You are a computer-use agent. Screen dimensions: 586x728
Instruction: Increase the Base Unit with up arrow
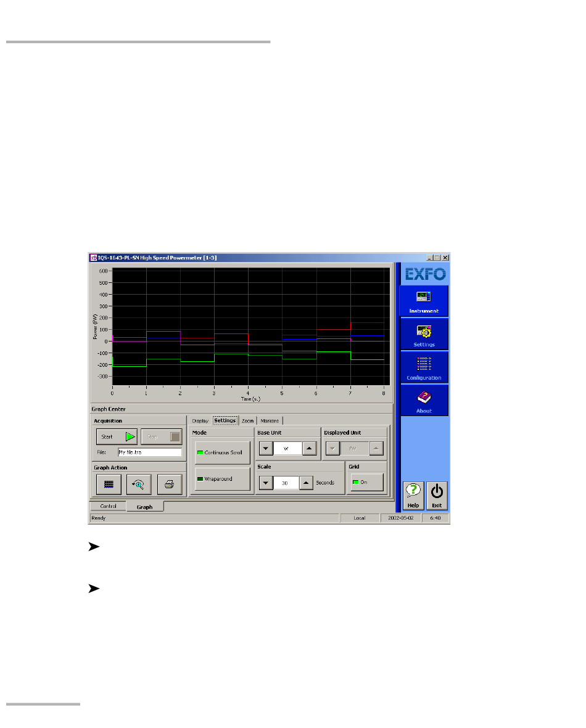tap(309, 449)
